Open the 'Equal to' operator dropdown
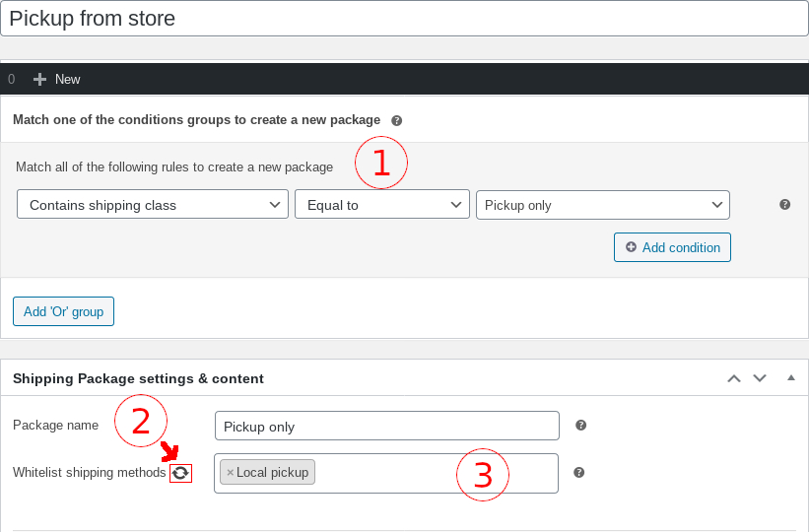 [x=381, y=205]
